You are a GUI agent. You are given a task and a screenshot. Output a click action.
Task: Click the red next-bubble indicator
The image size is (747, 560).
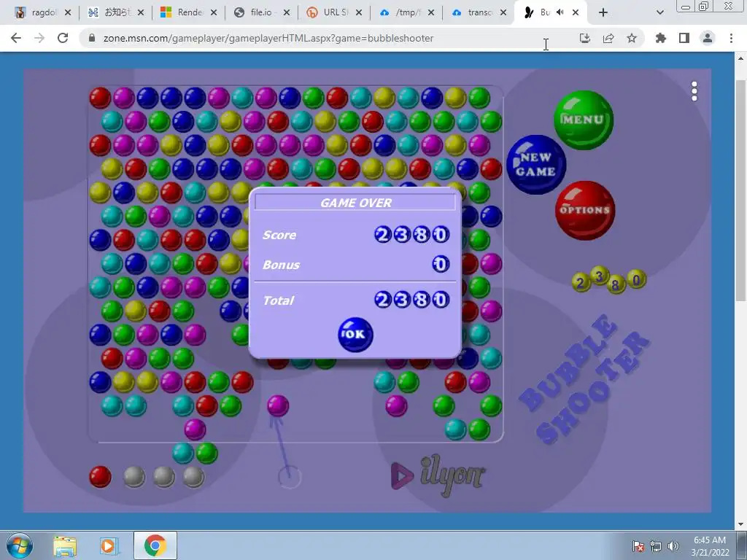[100, 477]
